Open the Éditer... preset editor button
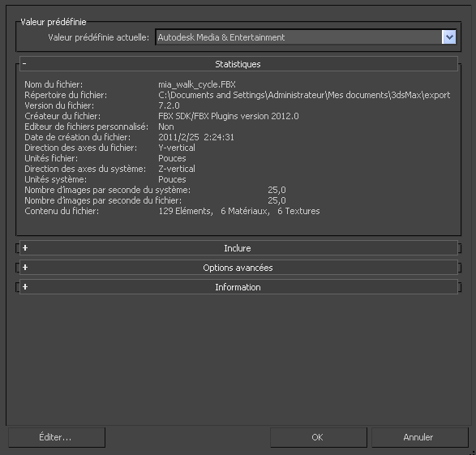This screenshot has height=455, width=476. [x=57, y=437]
